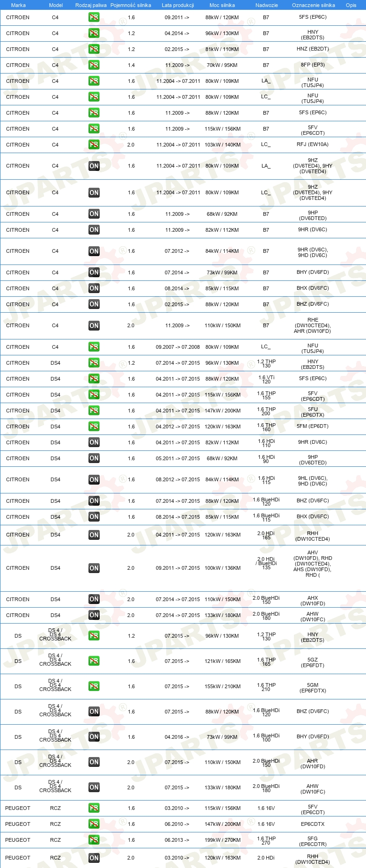Click PEUGEOT in the 5FG (EP6CDTR) row
Viewport: 366px width, 868px height.
click(18, 840)
